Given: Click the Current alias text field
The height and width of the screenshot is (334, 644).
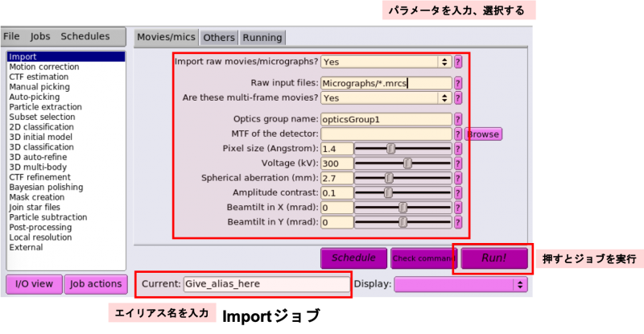Looking at the screenshot, I should [266, 284].
